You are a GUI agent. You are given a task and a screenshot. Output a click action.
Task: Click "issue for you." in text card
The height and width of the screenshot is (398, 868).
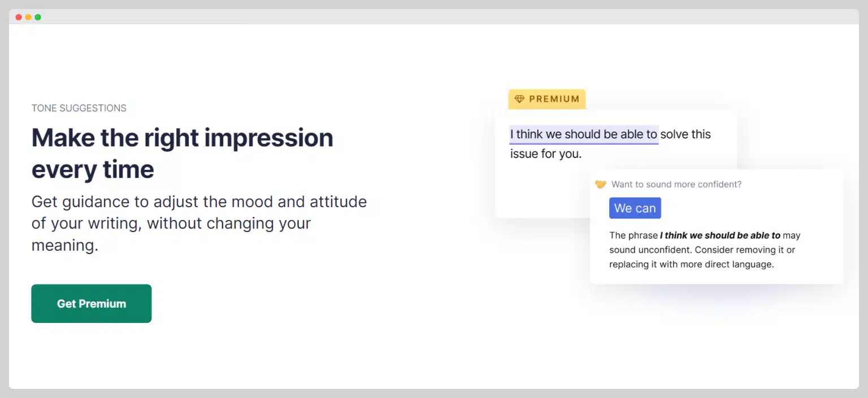[x=546, y=154]
